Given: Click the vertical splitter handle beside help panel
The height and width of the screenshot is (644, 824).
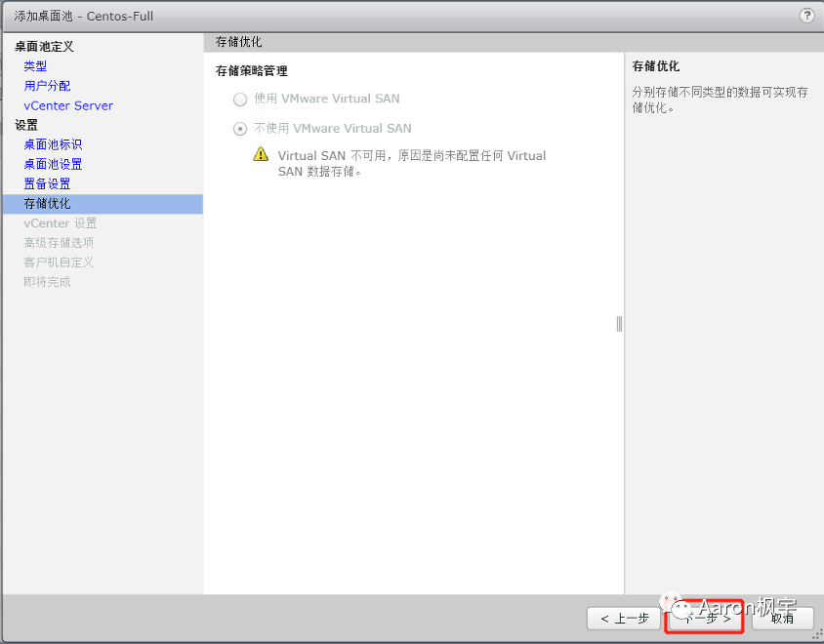Looking at the screenshot, I should click(x=619, y=324).
